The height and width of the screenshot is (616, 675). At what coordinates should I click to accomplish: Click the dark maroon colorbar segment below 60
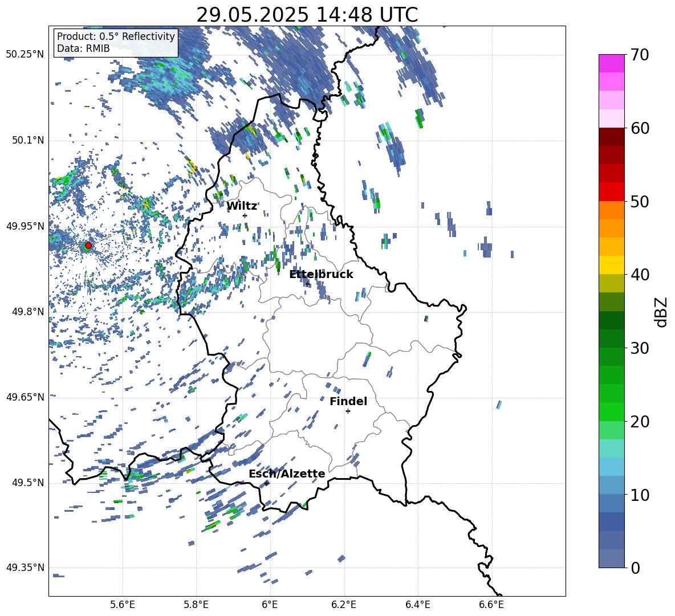(x=611, y=137)
